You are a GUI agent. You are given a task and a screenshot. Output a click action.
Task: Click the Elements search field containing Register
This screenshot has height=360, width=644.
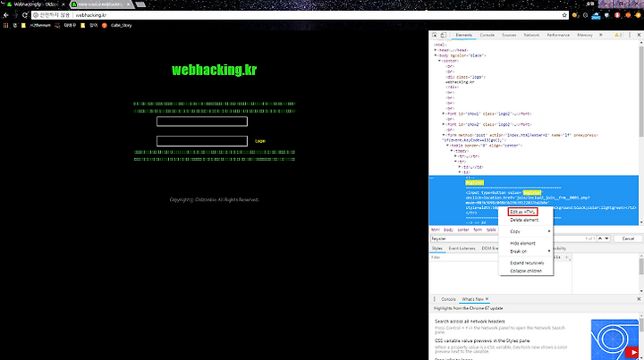click(505, 239)
